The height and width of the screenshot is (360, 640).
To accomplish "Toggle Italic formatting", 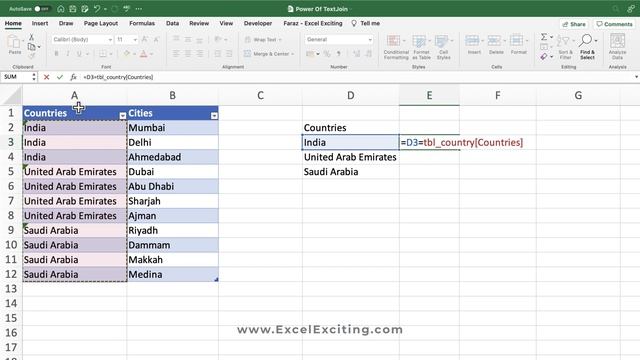I will tap(67, 53).
